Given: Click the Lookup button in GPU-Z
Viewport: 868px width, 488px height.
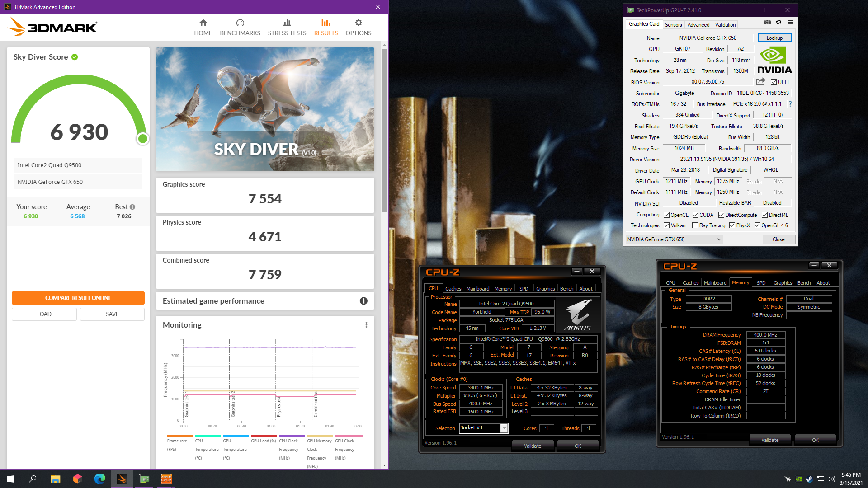Looking at the screenshot, I should pyautogui.click(x=775, y=38).
